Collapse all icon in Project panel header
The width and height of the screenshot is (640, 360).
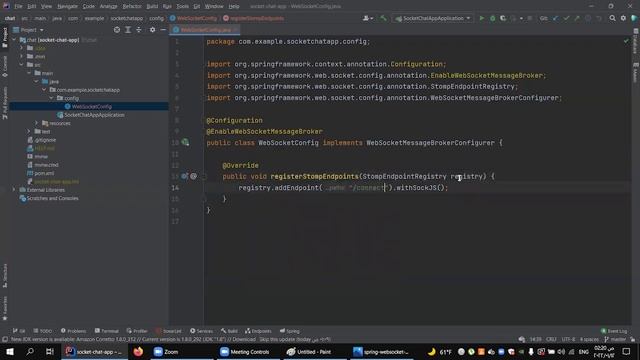[139, 30]
